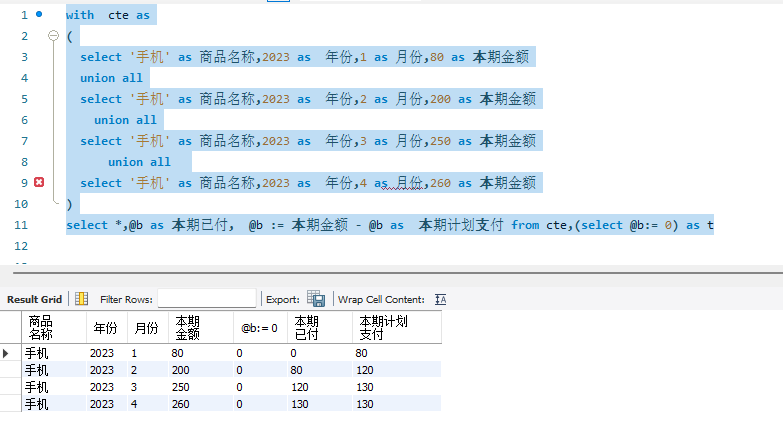Select the current row arrow for month 1
This screenshot has height=441, width=783.
pyautogui.click(x=5, y=354)
